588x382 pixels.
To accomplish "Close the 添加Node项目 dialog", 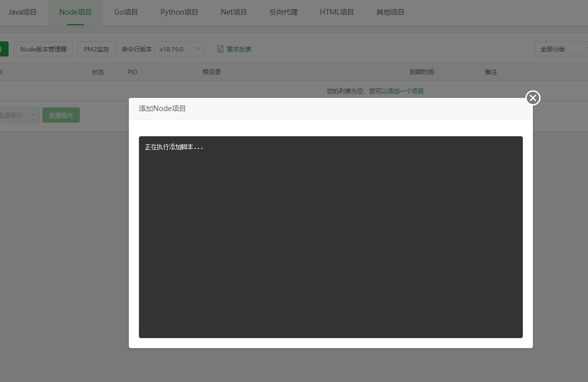I will (533, 98).
